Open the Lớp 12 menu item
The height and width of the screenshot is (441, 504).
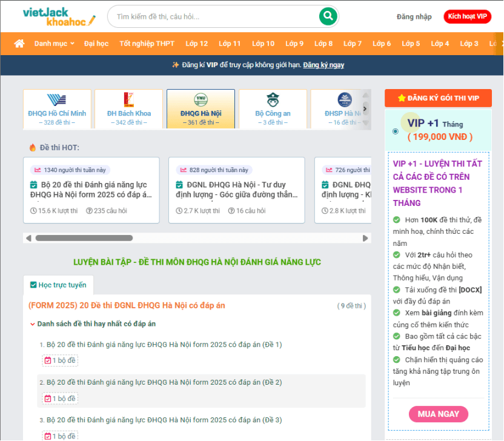[196, 44]
